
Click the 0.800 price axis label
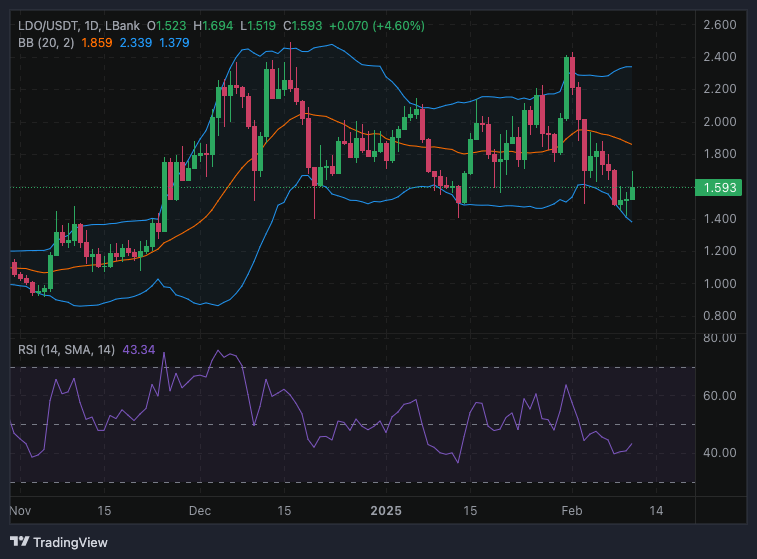pos(720,316)
